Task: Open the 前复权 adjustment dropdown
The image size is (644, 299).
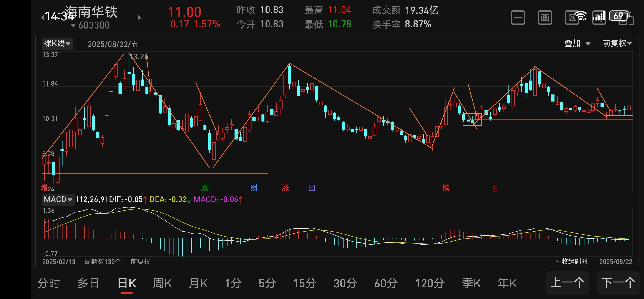Action: [x=617, y=43]
